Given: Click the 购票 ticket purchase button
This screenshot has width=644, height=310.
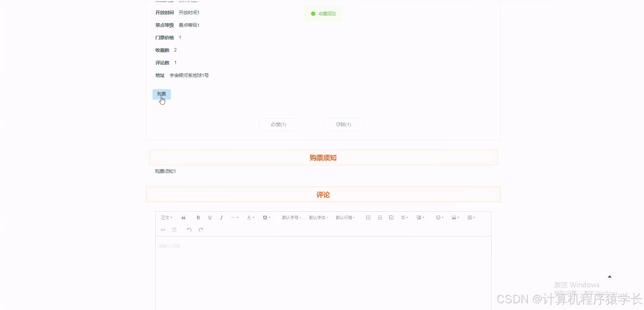Looking at the screenshot, I should point(161,94).
